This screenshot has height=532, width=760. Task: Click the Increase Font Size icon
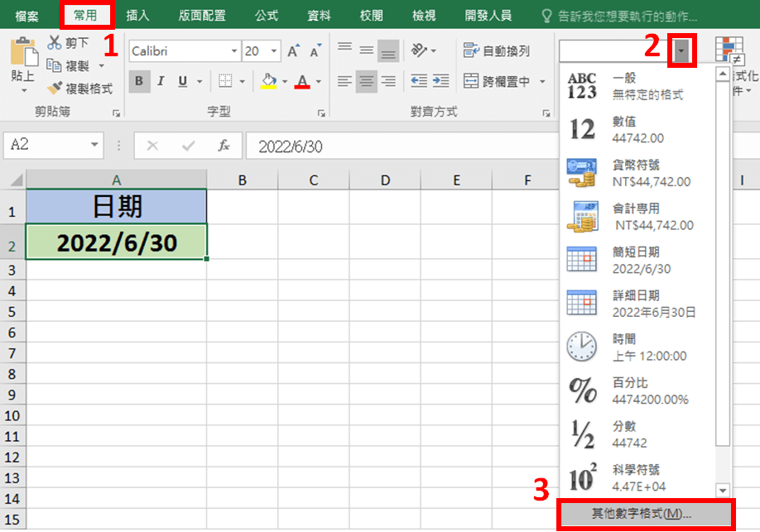(x=293, y=51)
